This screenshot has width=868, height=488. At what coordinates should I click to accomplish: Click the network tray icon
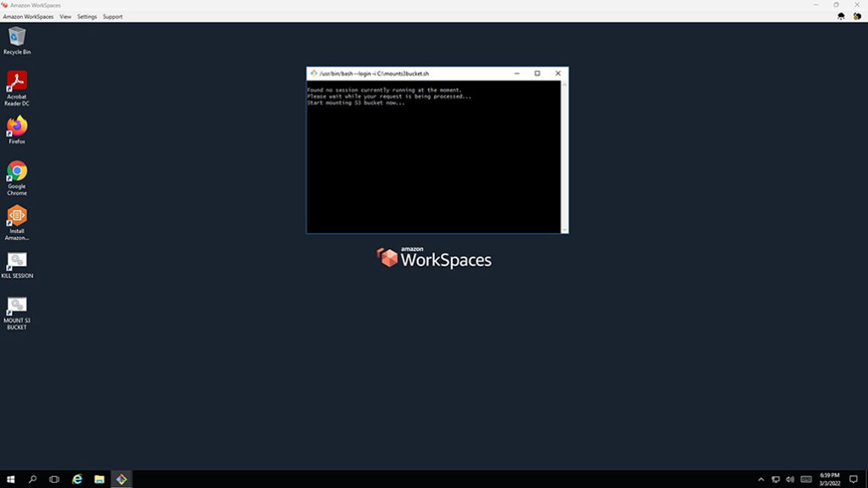tap(776, 480)
